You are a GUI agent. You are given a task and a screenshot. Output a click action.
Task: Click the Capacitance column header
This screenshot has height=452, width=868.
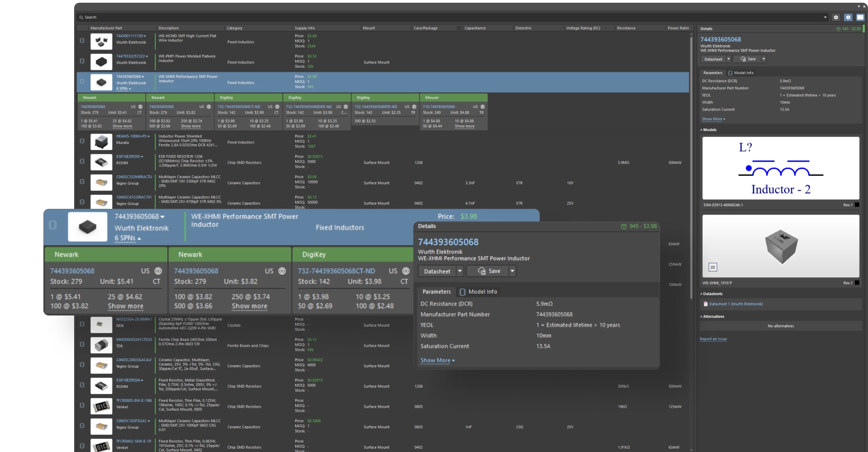pos(475,28)
